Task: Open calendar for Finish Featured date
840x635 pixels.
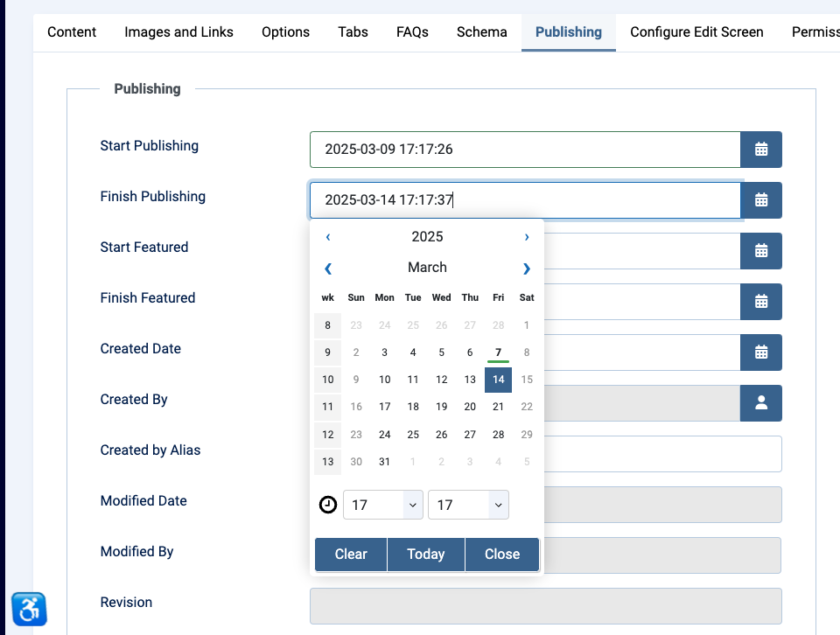Action: [x=761, y=302]
